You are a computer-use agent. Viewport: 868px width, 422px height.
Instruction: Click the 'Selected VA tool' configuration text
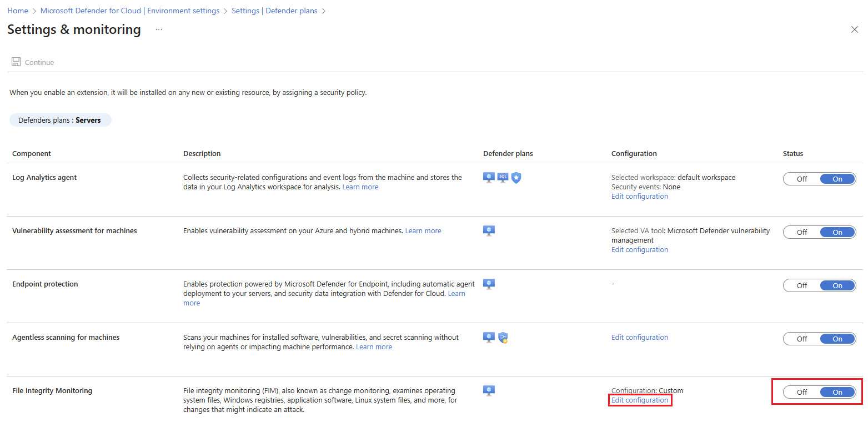691,235
